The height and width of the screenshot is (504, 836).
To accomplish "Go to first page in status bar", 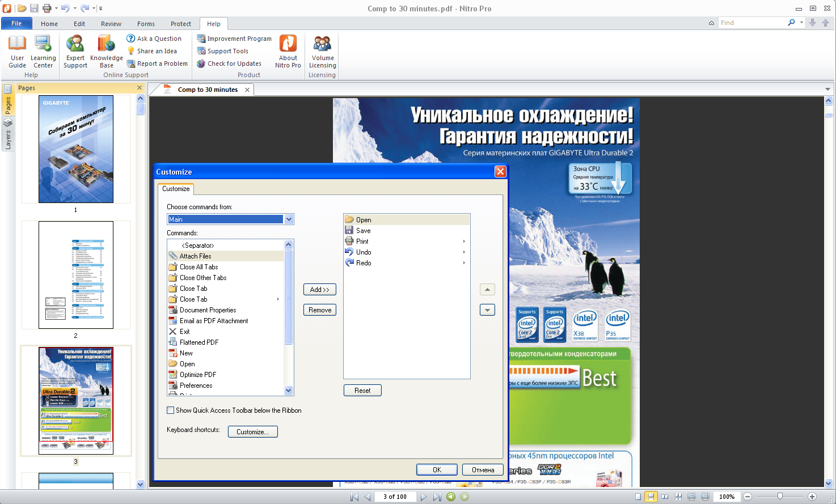I will tap(354, 497).
